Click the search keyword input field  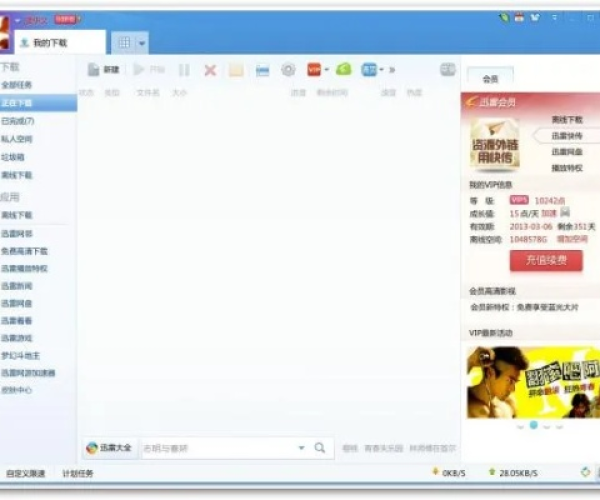[218, 448]
